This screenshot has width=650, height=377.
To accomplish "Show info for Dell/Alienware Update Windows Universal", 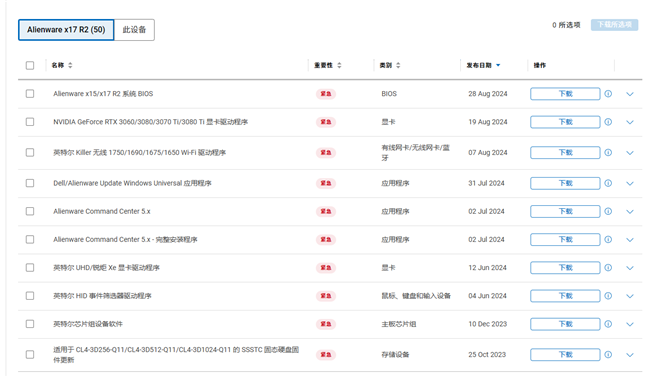I will pos(608,183).
